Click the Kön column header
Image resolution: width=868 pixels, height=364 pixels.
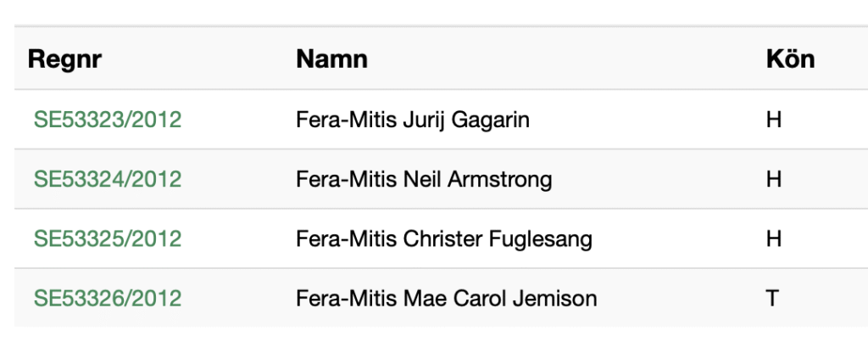pos(791,59)
